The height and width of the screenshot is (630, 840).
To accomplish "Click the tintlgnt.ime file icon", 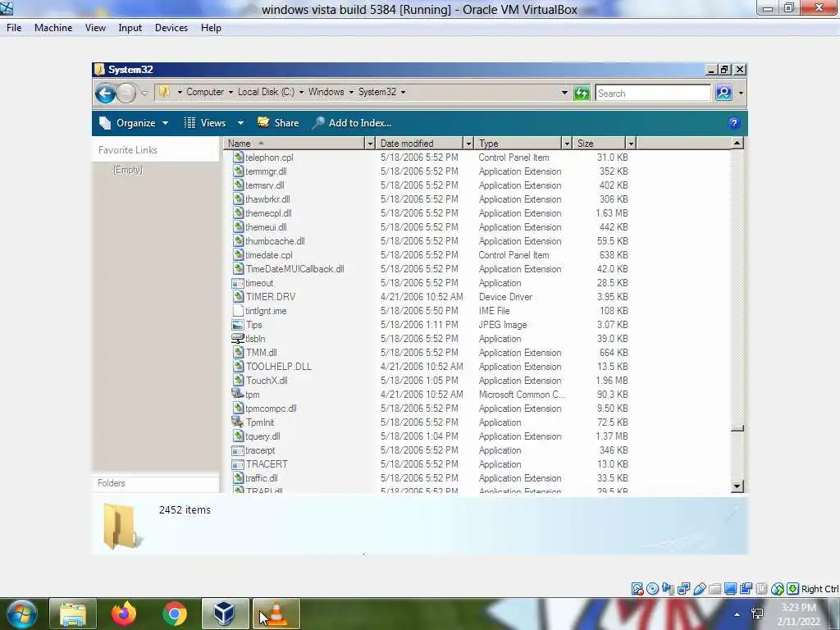I will click(239, 311).
